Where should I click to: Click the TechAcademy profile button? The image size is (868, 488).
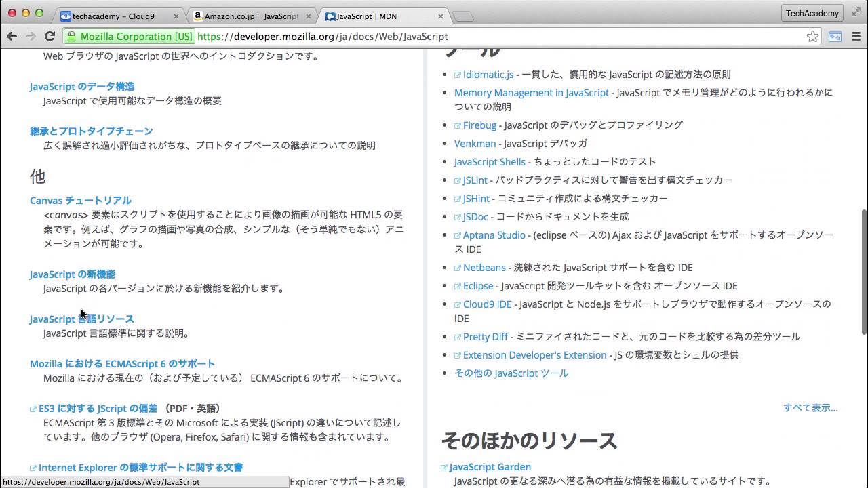[x=812, y=13]
